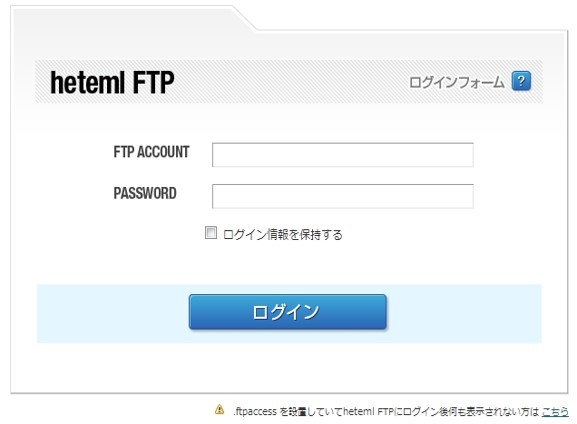Viewport: 577px width, 424px height.
Task: Enable the ログイン情報を保持する checkbox
Action: pos(210,233)
